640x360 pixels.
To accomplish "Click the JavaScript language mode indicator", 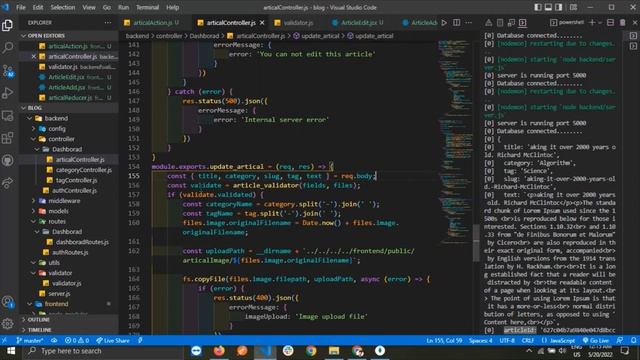I will pyautogui.click(x=558, y=340).
